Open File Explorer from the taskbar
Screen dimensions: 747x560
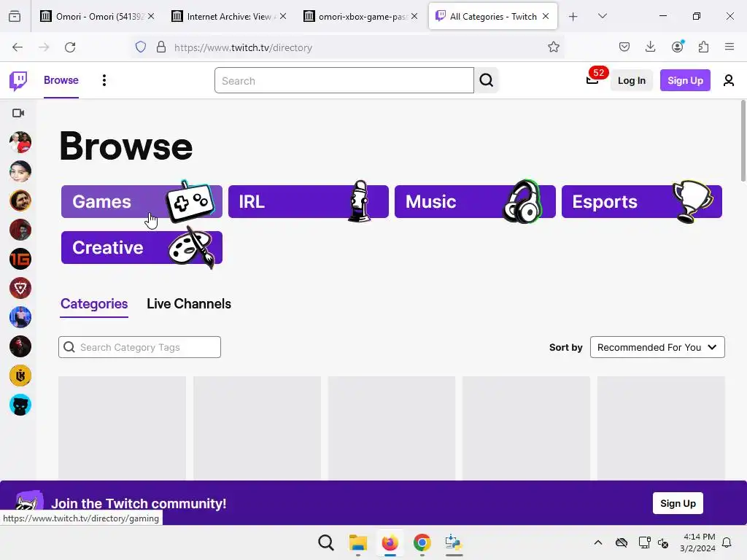(x=357, y=542)
